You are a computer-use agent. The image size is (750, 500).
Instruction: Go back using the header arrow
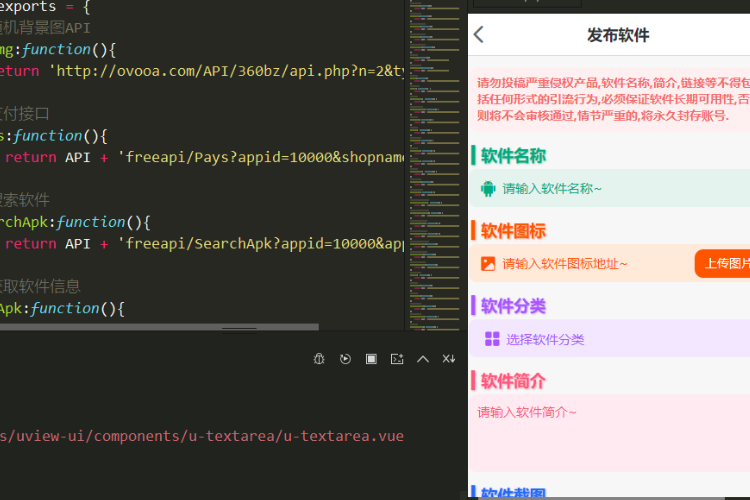479,35
